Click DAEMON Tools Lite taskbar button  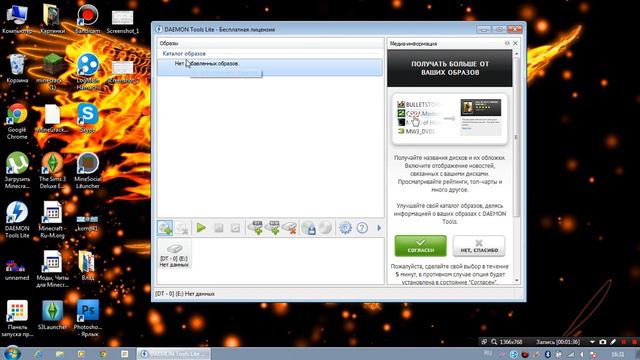(x=174, y=354)
